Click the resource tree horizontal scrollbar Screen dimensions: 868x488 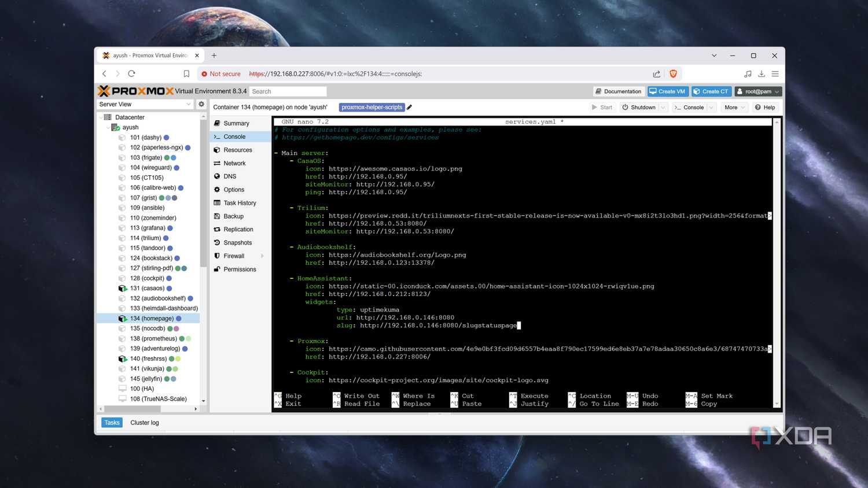click(132, 409)
